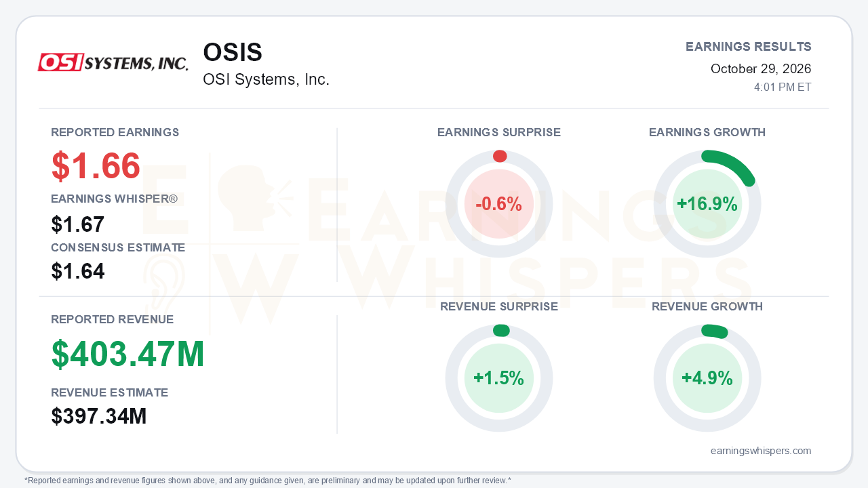Click the Consensus Estimate label
The height and width of the screenshot is (488, 868).
point(118,247)
